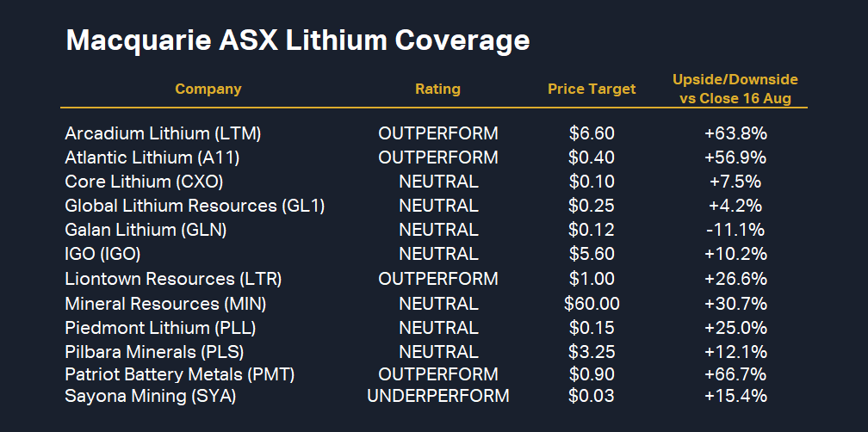Click the Rating column header
Screen dimensions: 868x432
click(437, 89)
